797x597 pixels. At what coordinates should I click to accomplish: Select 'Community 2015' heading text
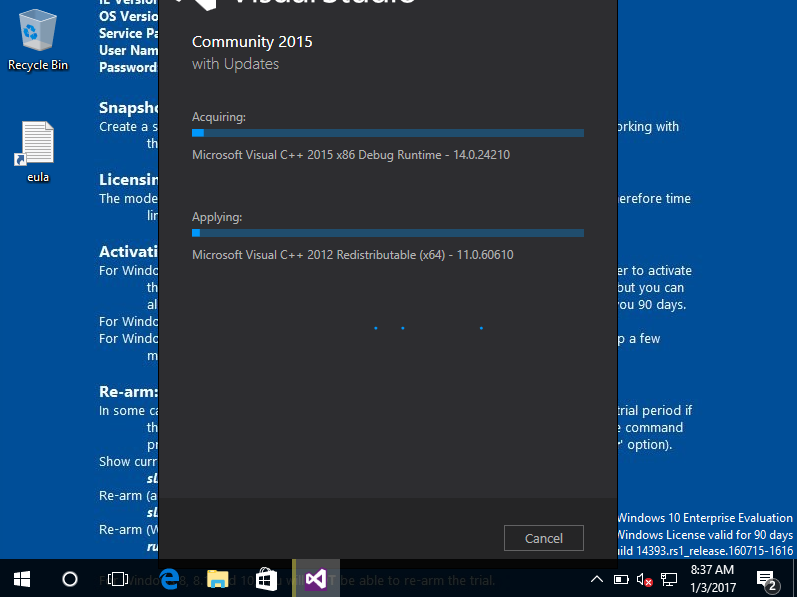click(252, 42)
